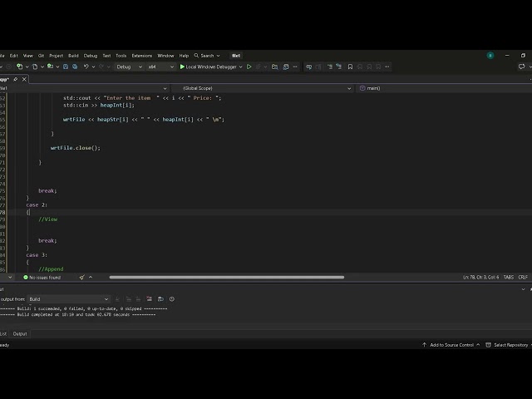Open the Debug configuration dropdown
The height and width of the screenshot is (399, 532).
130,66
